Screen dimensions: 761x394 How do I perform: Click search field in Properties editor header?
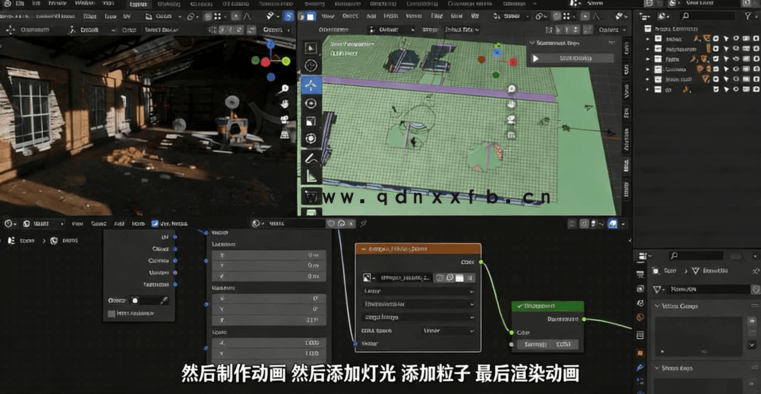696,255
